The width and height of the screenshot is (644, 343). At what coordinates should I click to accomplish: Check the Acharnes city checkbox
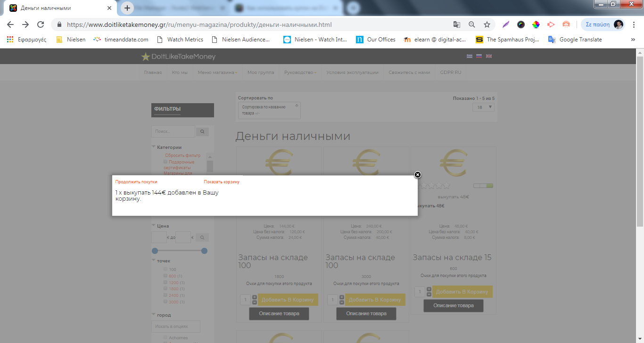click(x=165, y=337)
